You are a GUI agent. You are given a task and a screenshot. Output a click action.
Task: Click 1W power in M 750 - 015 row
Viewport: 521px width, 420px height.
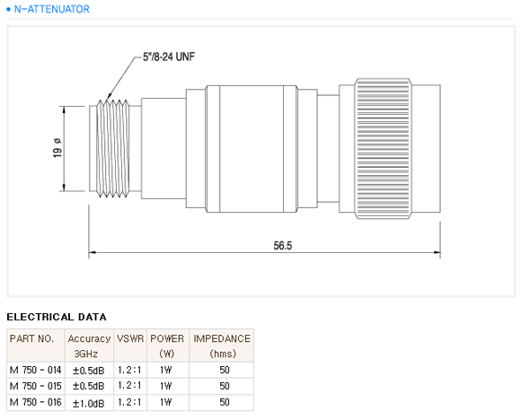click(x=166, y=386)
